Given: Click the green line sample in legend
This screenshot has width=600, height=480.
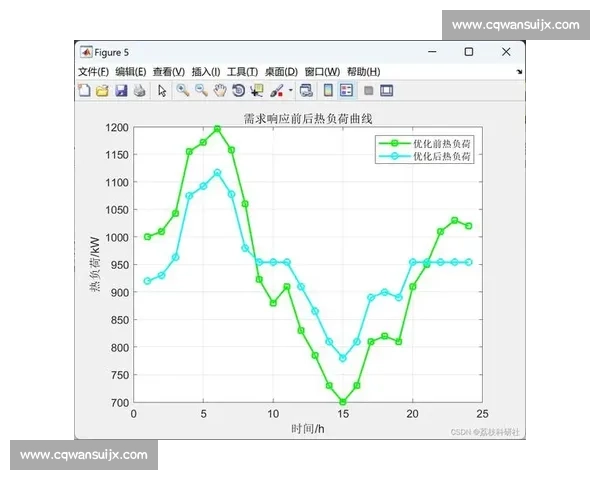Looking at the screenshot, I should pyautogui.click(x=395, y=144).
